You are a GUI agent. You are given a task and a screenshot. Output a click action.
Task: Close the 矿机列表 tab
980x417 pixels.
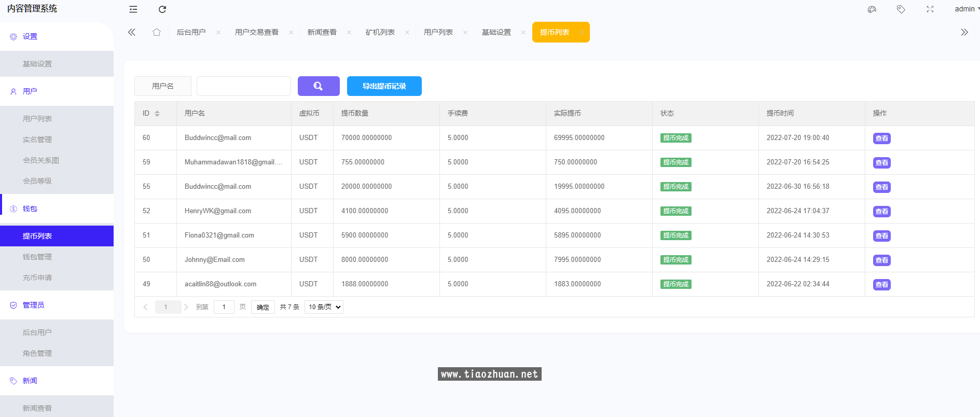(x=407, y=32)
